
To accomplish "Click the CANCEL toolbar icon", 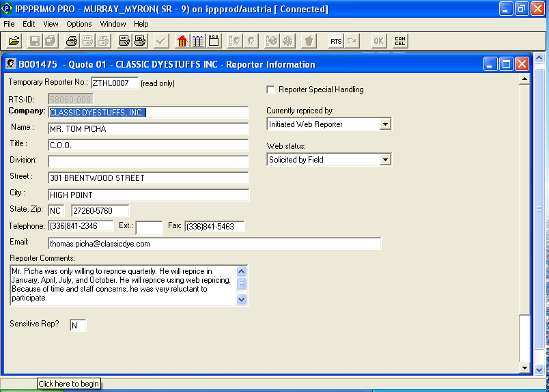I will pyautogui.click(x=400, y=41).
